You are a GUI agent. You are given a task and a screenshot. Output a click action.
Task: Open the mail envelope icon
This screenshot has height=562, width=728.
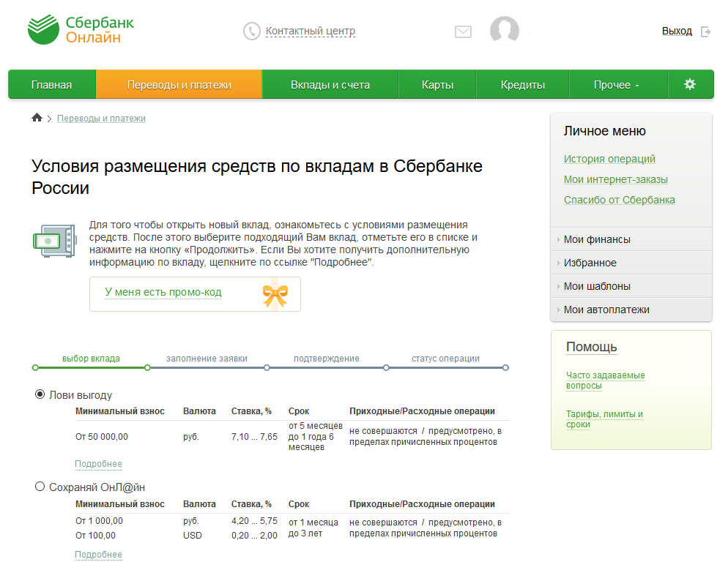coord(463,31)
